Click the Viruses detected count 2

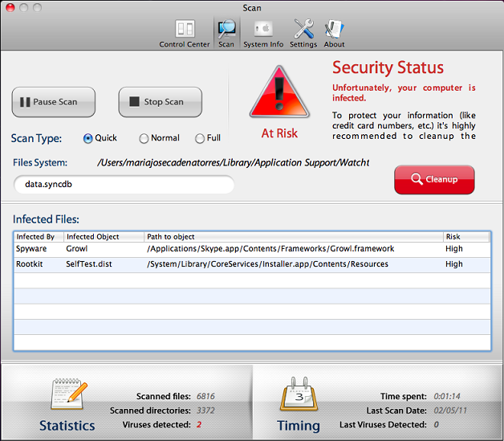point(199,425)
